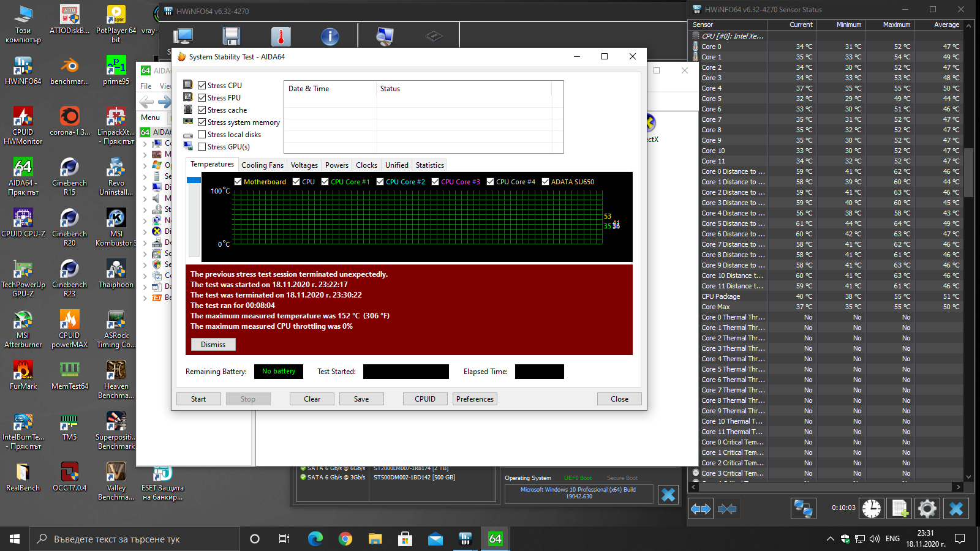Click the collapse columns arrows icon in Sensor Status
This screenshot has width=980, height=551.
[x=727, y=509]
